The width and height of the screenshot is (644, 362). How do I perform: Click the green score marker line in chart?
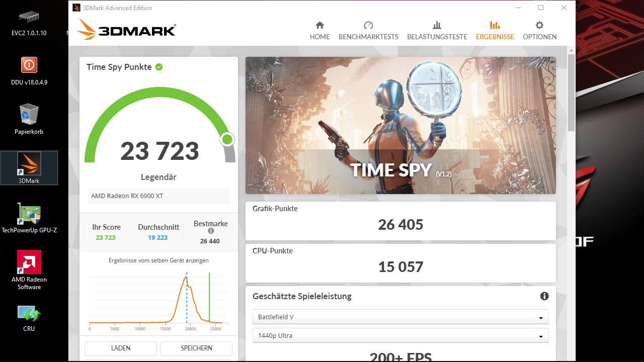click(209, 297)
